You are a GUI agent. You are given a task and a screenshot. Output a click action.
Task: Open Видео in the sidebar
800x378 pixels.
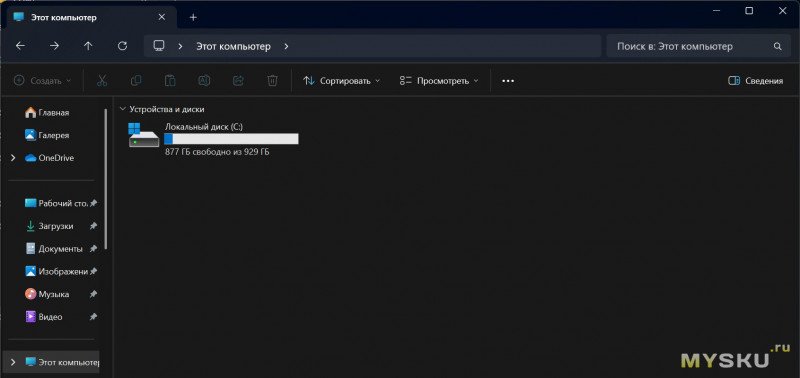44,317
